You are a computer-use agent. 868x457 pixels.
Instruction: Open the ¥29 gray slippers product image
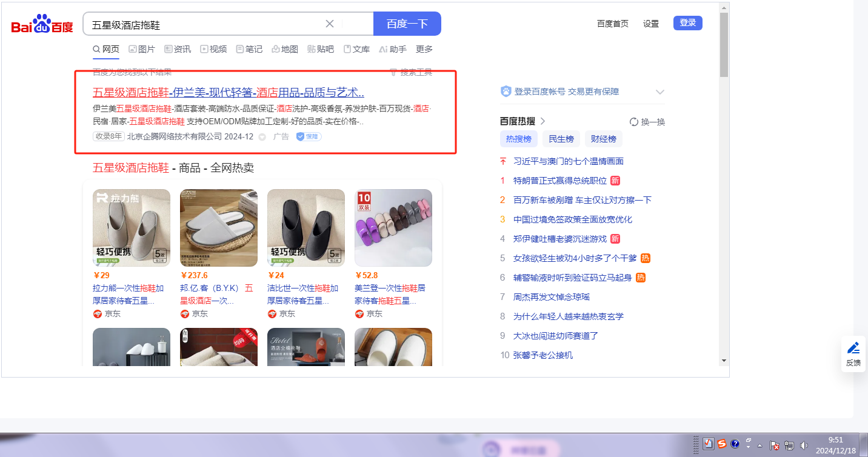click(x=132, y=228)
